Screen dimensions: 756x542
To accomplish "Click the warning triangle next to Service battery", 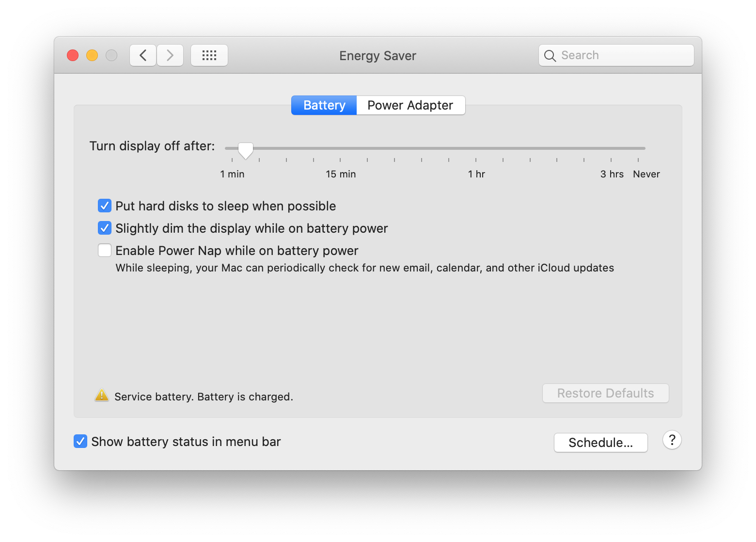I will click(101, 396).
